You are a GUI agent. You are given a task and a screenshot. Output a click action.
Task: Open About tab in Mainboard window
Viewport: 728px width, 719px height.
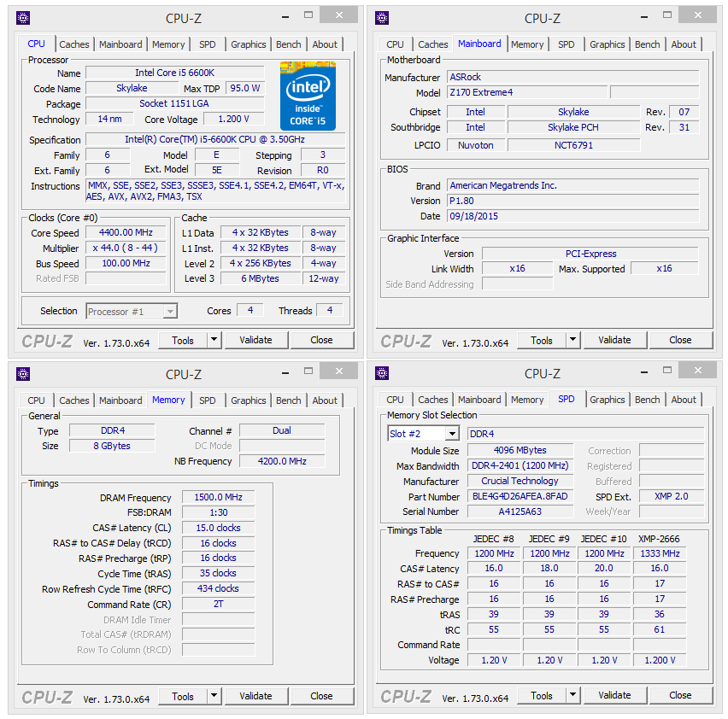pos(683,44)
